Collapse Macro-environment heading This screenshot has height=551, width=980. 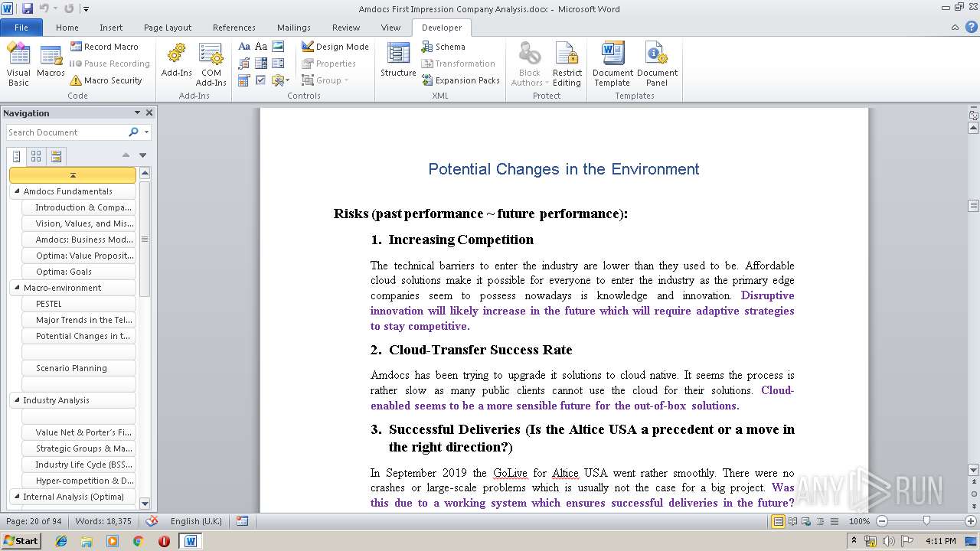(17, 288)
